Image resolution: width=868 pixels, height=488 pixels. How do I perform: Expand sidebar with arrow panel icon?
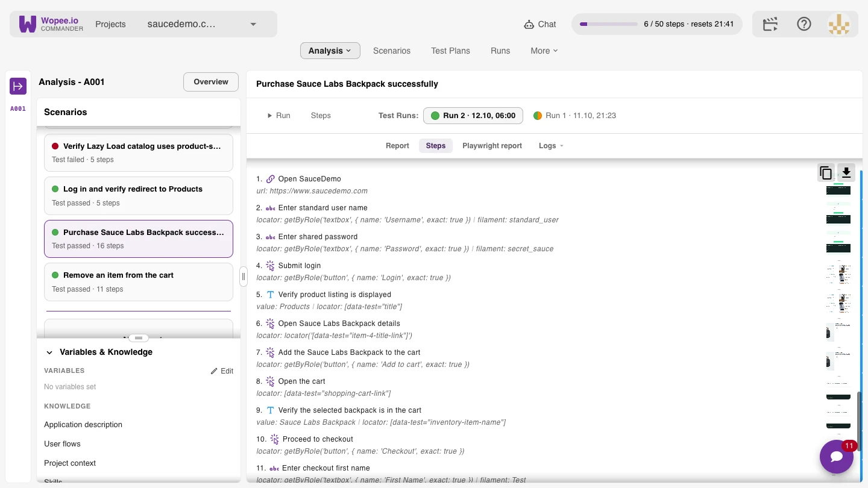(18, 86)
